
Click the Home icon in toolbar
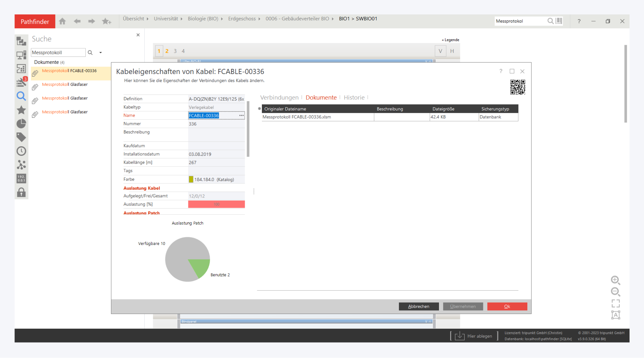[62, 21]
